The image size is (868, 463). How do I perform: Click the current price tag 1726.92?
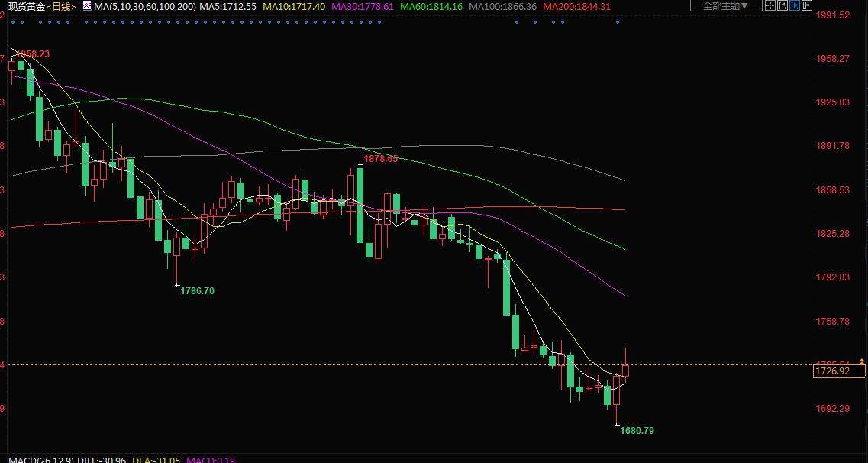[x=832, y=371]
